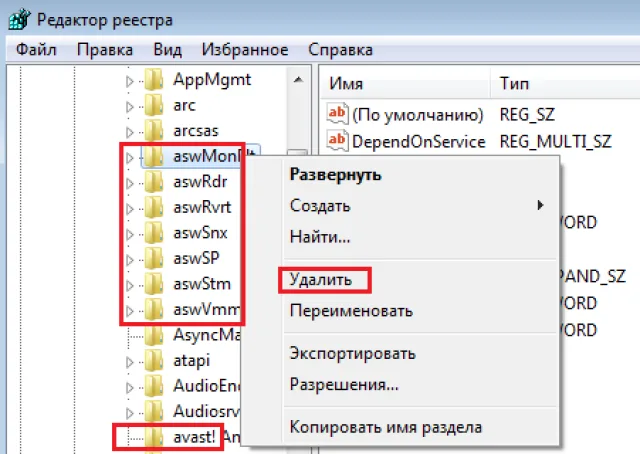The image size is (640, 454).
Task: Select the aswSP tree label
Action: [x=196, y=258]
